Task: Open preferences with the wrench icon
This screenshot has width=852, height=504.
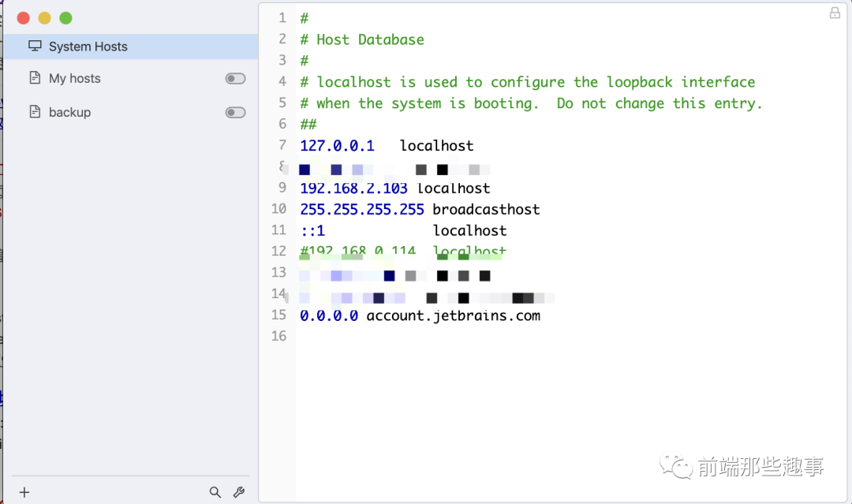Action: click(239, 492)
